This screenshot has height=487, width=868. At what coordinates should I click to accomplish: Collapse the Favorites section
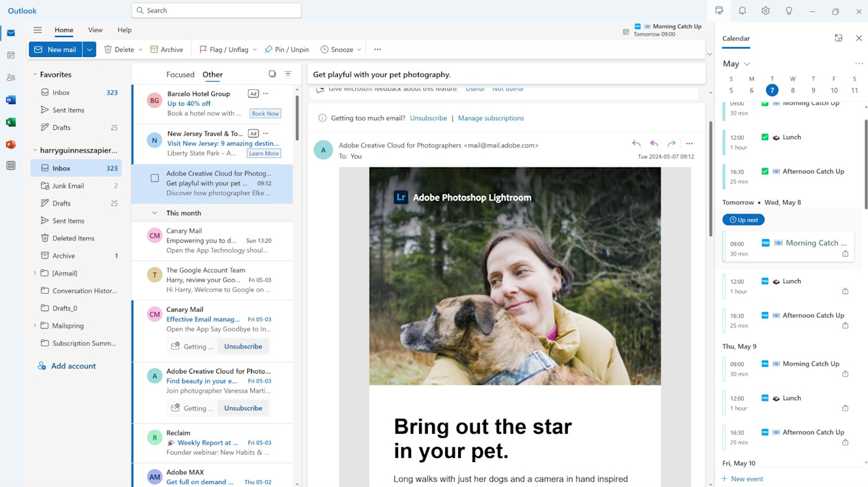click(35, 74)
